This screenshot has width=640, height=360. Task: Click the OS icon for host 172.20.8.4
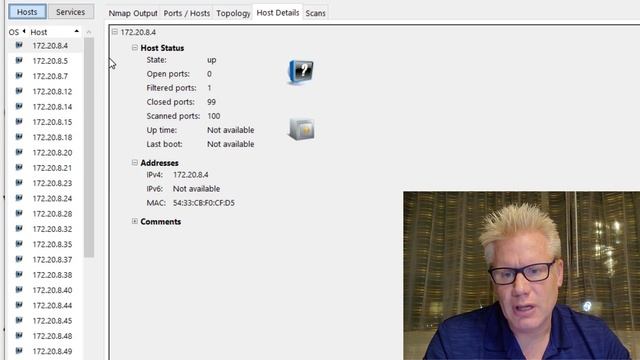(19, 45)
